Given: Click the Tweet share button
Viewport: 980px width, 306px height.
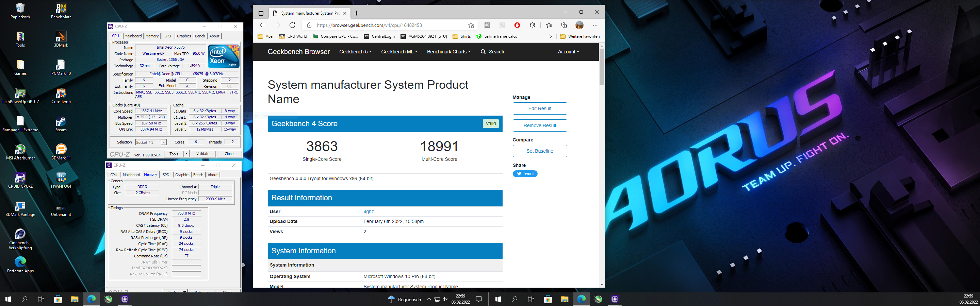Looking at the screenshot, I should [525, 174].
